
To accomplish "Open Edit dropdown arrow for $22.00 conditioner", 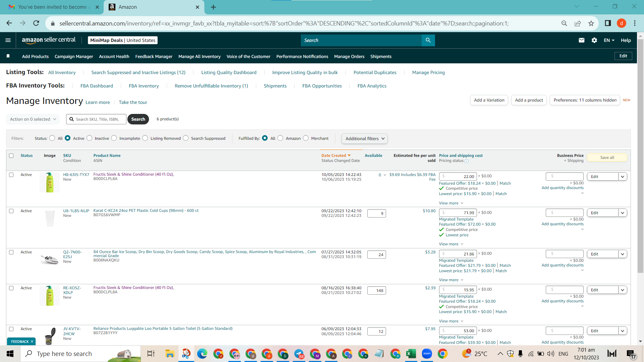I will [x=623, y=177].
